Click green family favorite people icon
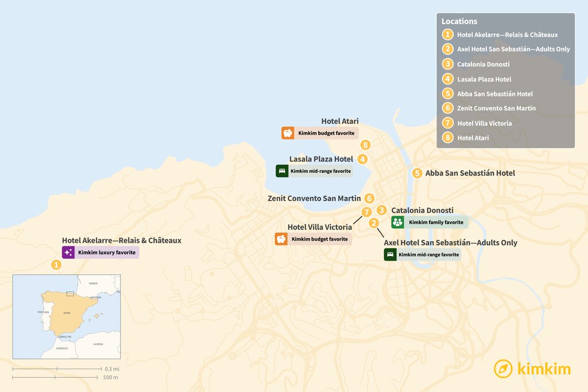Viewport: 588px width, 392px height. click(x=397, y=222)
